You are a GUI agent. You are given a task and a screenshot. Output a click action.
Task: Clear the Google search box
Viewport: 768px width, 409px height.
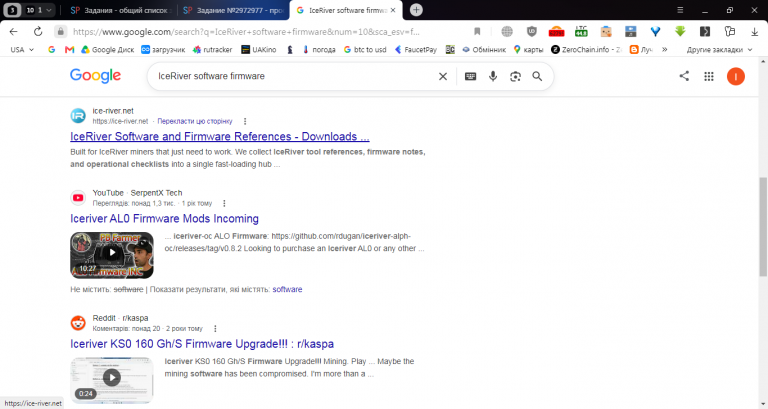click(x=443, y=76)
